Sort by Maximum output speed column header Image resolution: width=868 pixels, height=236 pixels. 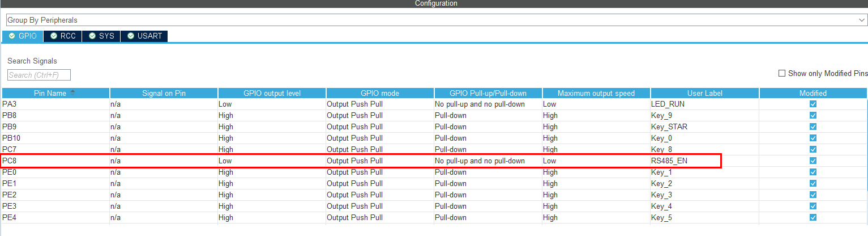pyautogui.click(x=596, y=93)
